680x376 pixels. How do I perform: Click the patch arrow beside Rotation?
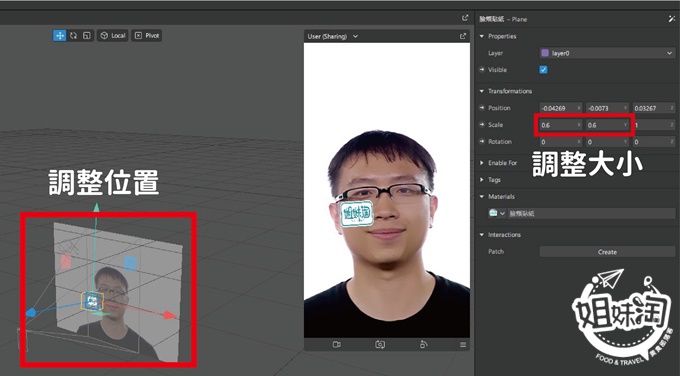482,142
